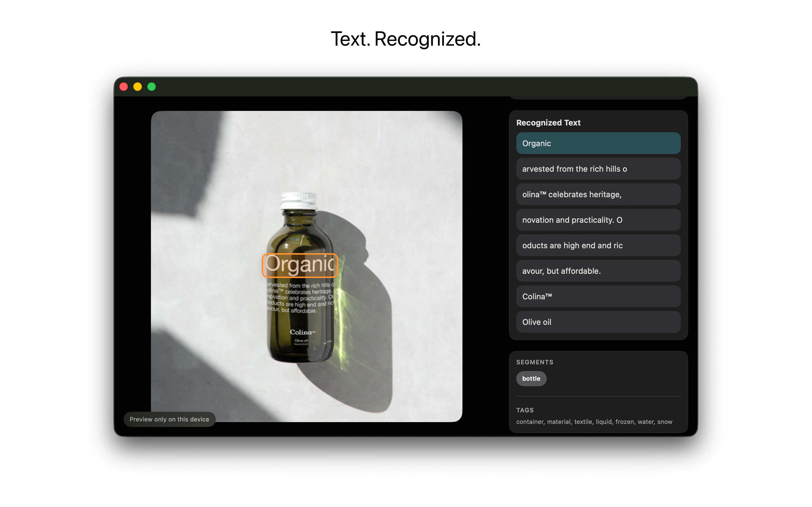
Task: Click the SEGMENTS section header
Action: pyautogui.click(x=535, y=362)
